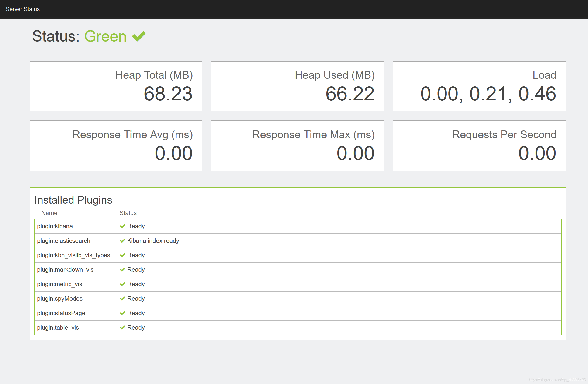588x384 pixels.
Task: Click the Installed Plugins heading
Action: pos(73,200)
